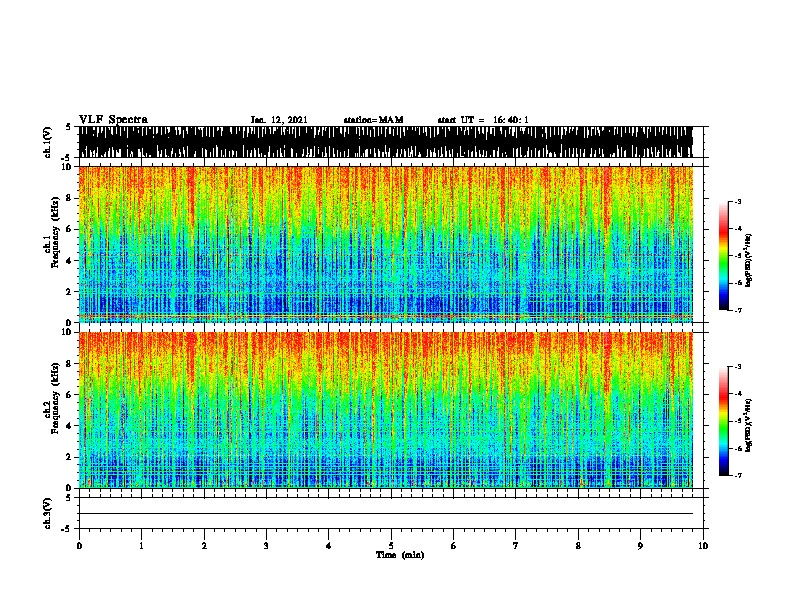Image resolution: width=792 pixels, height=612 pixels.
Task: Click the "-3" label on ch.2 colorbar
Action: coord(737,367)
